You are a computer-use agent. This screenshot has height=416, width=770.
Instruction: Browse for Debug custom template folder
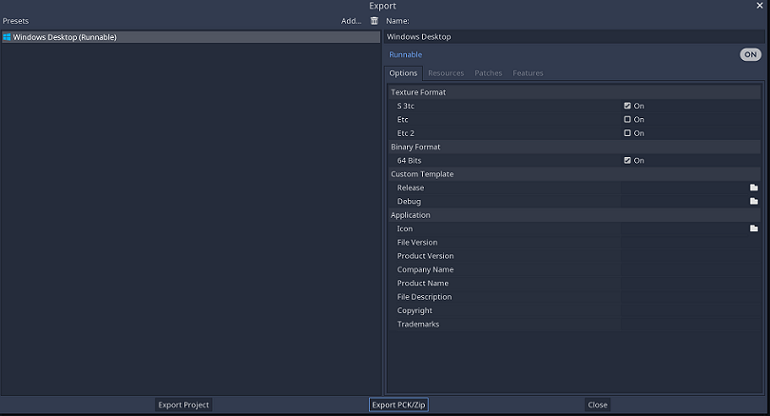[x=754, y=201]
